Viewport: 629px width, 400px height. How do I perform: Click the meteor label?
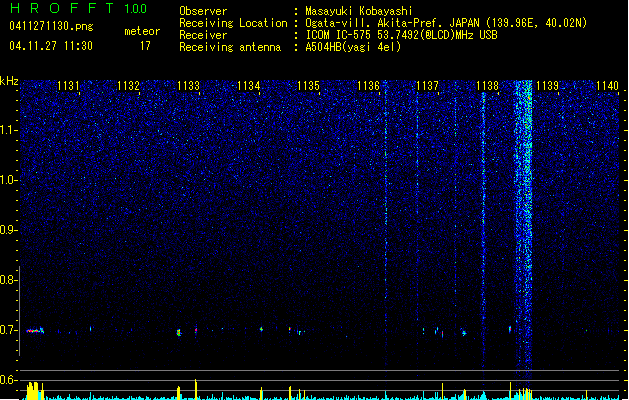click(x=142, y=31)
